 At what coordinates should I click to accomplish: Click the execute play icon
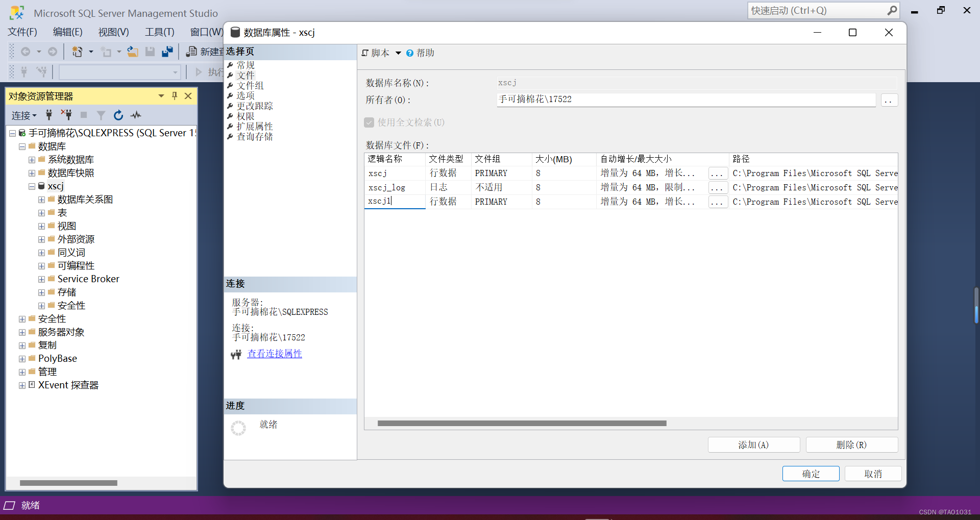click(x=199, y=72)
